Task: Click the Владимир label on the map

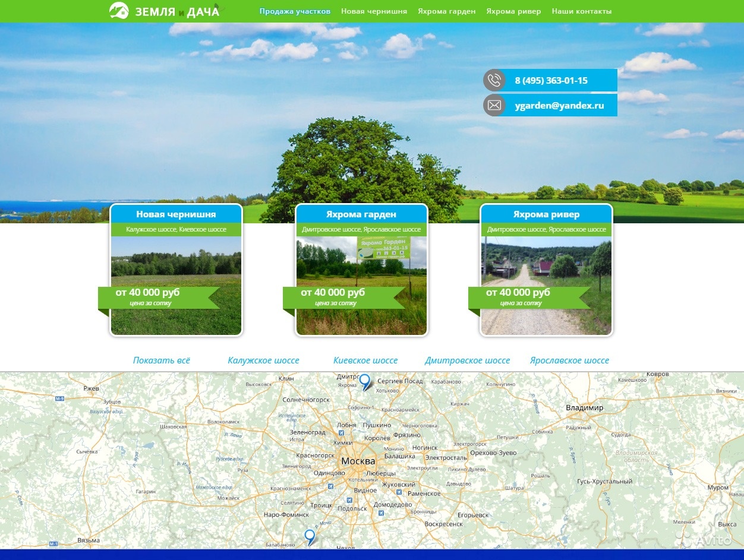Action: (x=584, y=408)
